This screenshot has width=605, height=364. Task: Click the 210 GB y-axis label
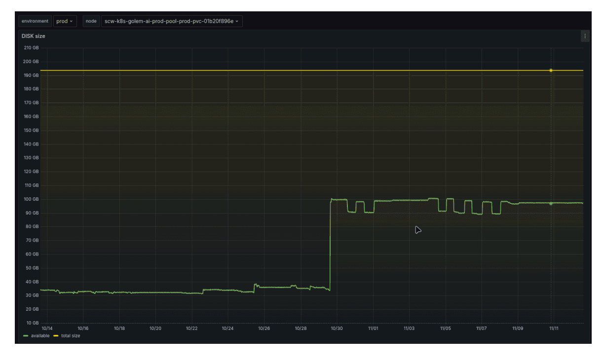coord(31,48)
